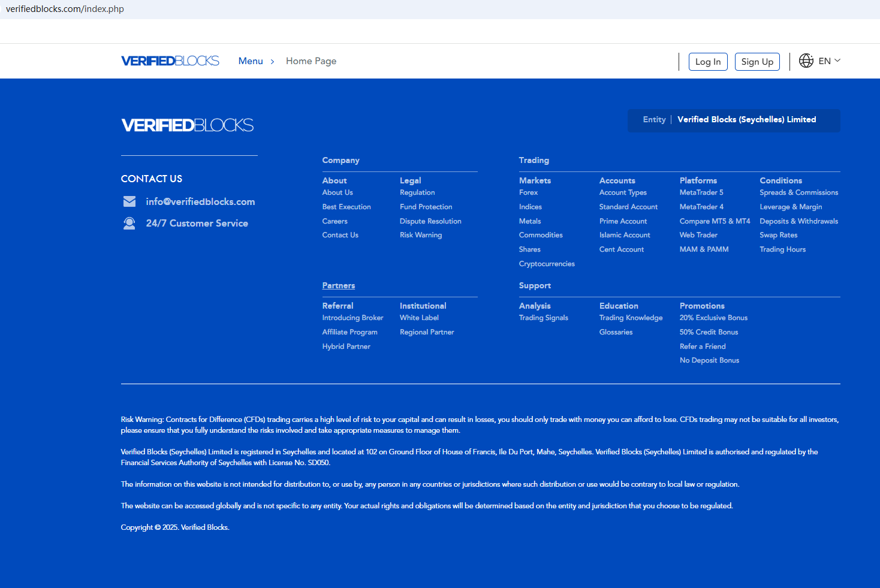Image resolution: width=880 pixels, height=588 pixels.
Task: Open Best Execution link
Action: tap(346, 207)
